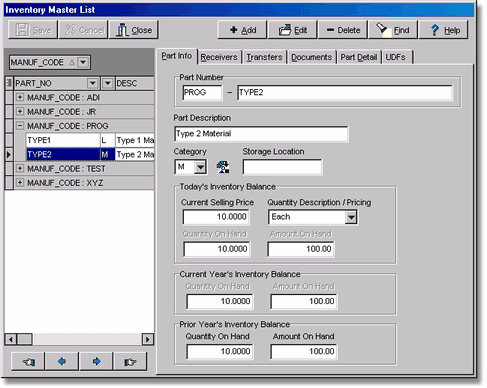Open the Documents tab
The image size is (487, 388).
click(311, 57)
